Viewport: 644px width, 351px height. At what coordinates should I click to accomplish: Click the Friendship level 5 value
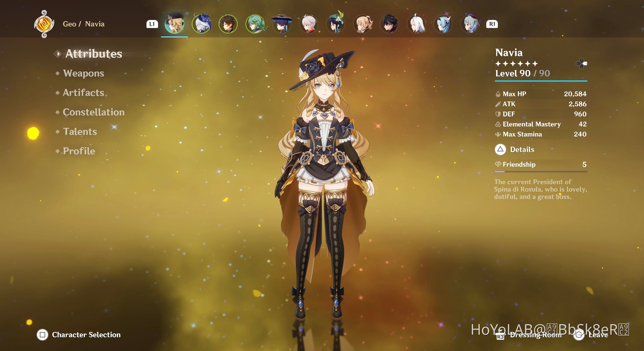click(584, 164)
